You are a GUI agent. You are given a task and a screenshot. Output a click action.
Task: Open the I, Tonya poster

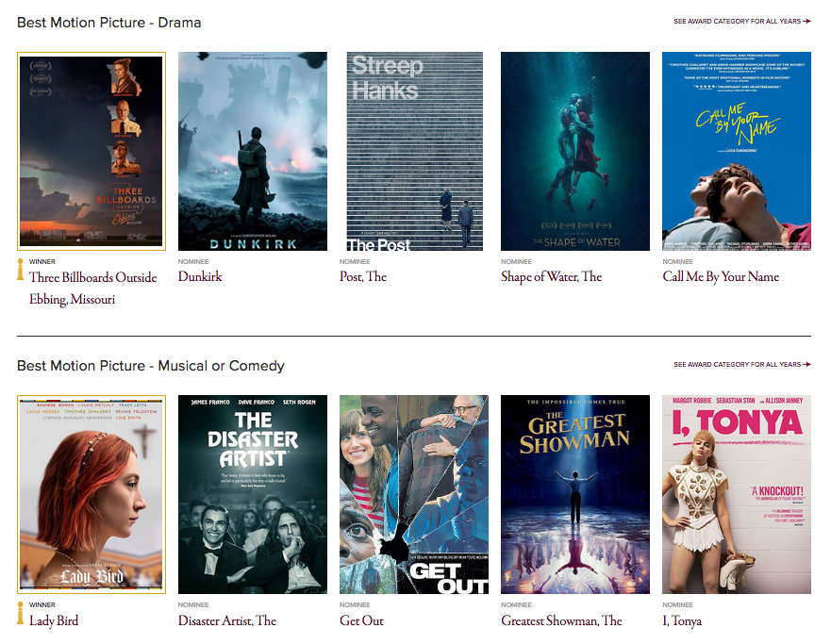[737, 495]
